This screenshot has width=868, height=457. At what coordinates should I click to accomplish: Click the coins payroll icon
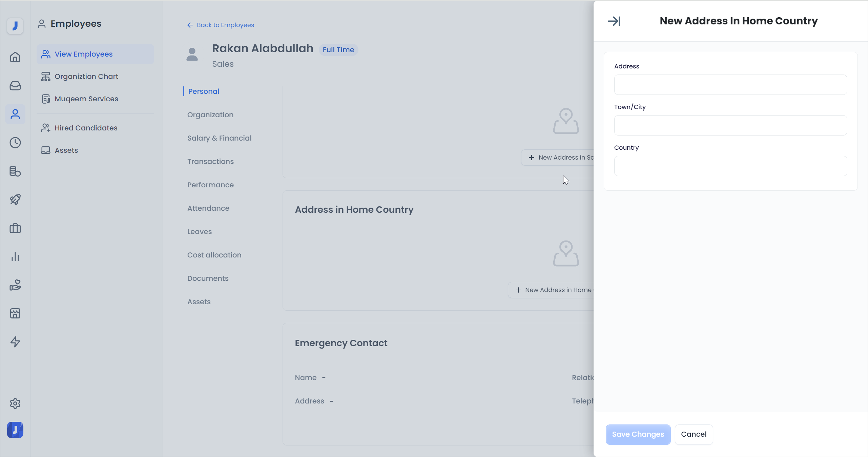click(15, 171)
